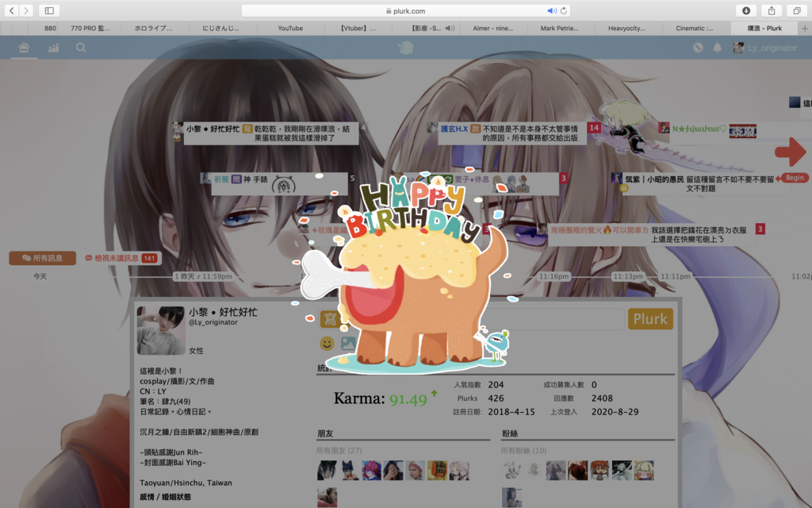This screenshot has width=812, height=508.
Task: Switch to the Mark Petrie tab
Action: (560, 29)
